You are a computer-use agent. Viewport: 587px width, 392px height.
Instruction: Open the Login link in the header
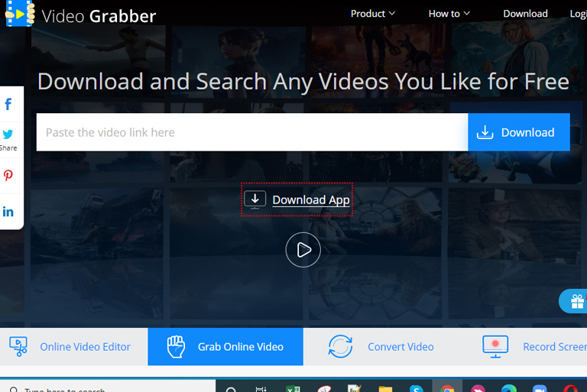pos(578,14)
